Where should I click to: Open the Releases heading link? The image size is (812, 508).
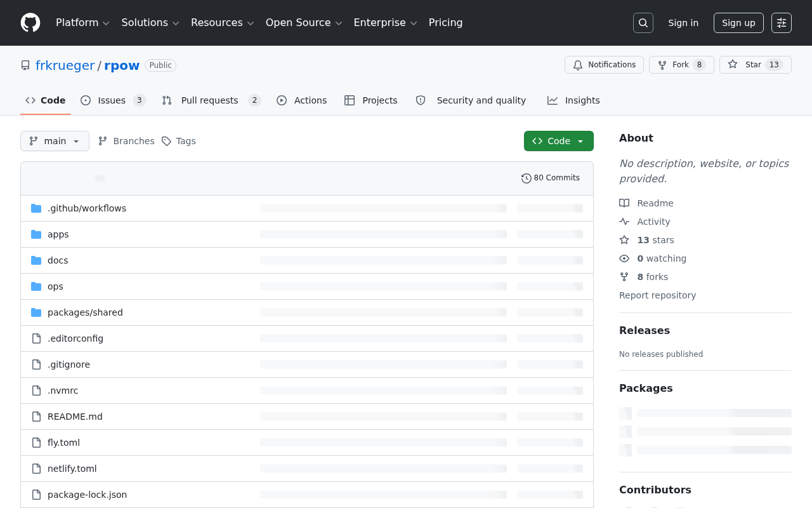(x=645, y=330)
